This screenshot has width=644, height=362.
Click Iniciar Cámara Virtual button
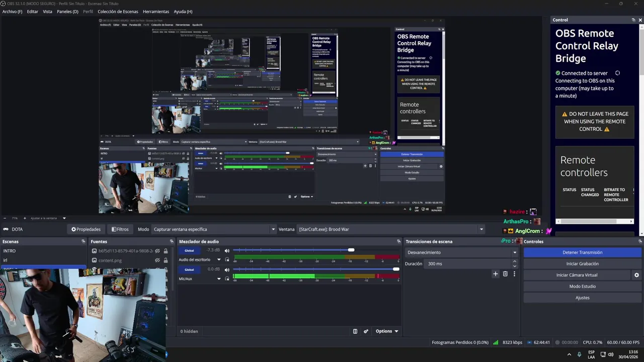(577, 275)
